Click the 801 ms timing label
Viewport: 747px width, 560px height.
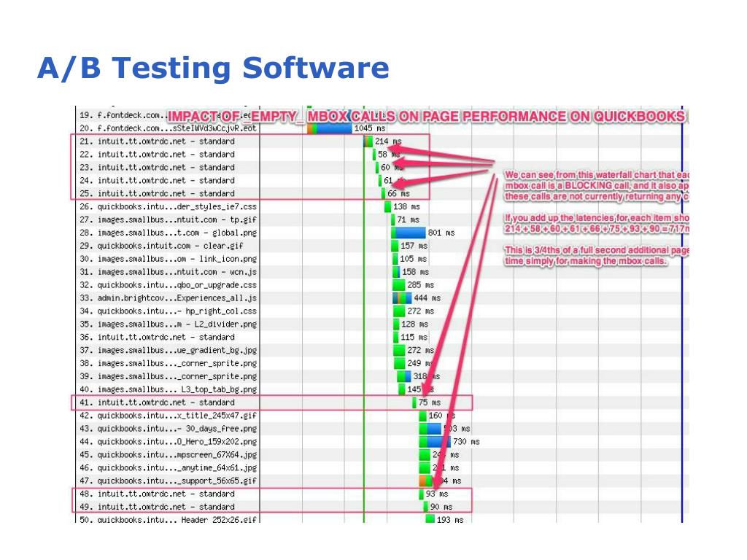click(x=441, y=233)
